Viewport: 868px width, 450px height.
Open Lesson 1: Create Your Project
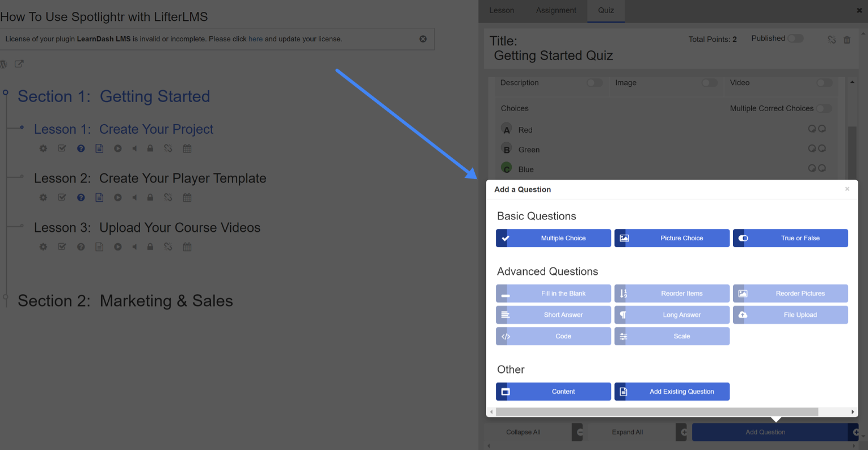(124, 129)
